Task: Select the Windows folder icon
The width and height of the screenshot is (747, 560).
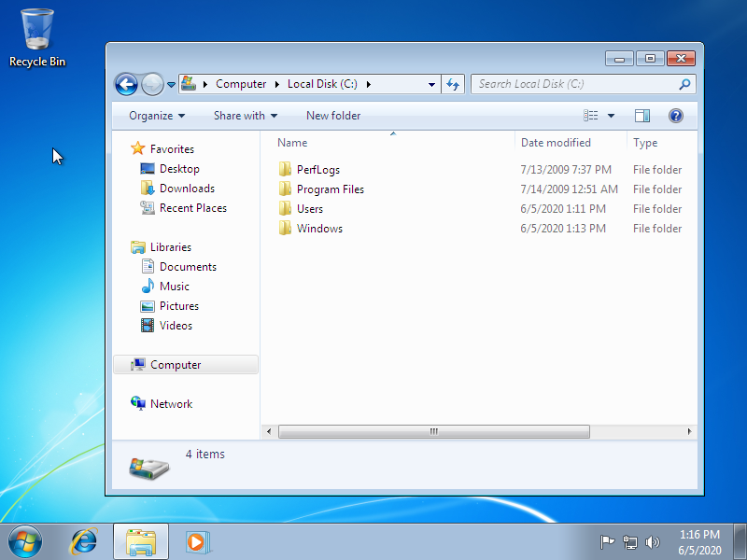Action: [285, 228]
